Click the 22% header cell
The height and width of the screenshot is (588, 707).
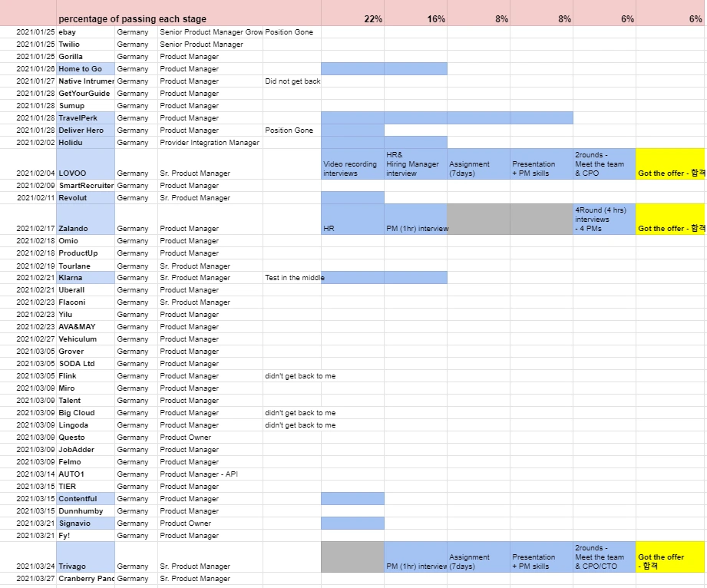(x=352, y=13)
